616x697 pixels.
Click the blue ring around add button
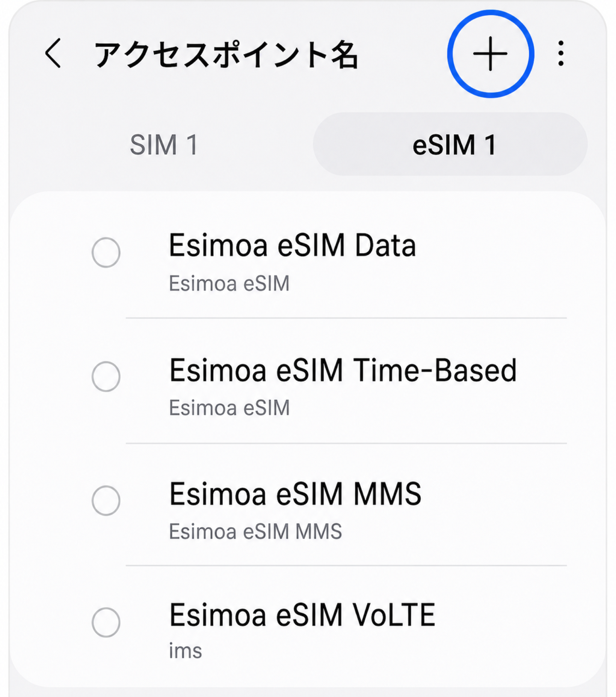tap(490, 54)
